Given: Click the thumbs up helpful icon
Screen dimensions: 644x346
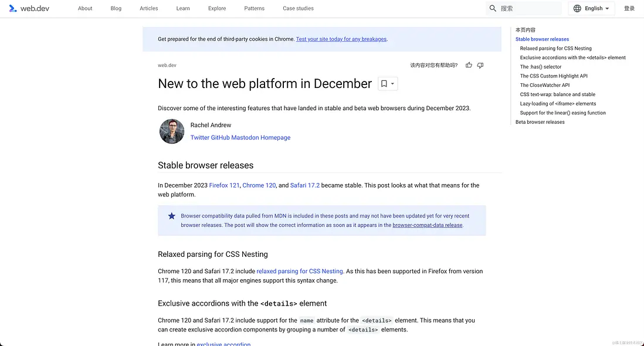Looking at the screenshot, I should tap(469, 65).
